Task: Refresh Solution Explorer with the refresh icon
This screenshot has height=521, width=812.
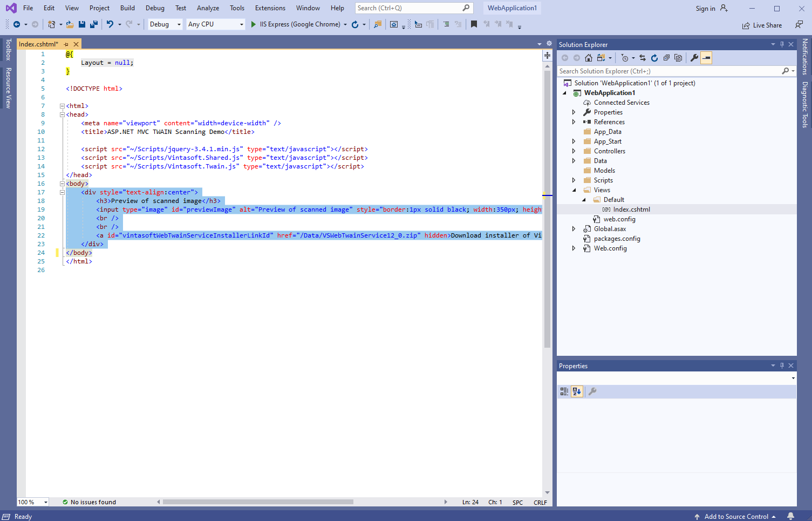Action: coord(654,58)
